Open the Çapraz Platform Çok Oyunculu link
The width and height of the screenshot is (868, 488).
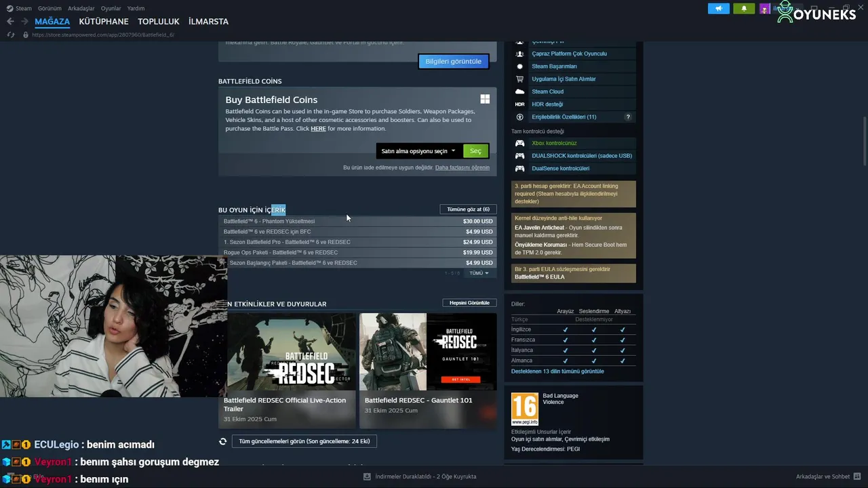click(569, 54)
